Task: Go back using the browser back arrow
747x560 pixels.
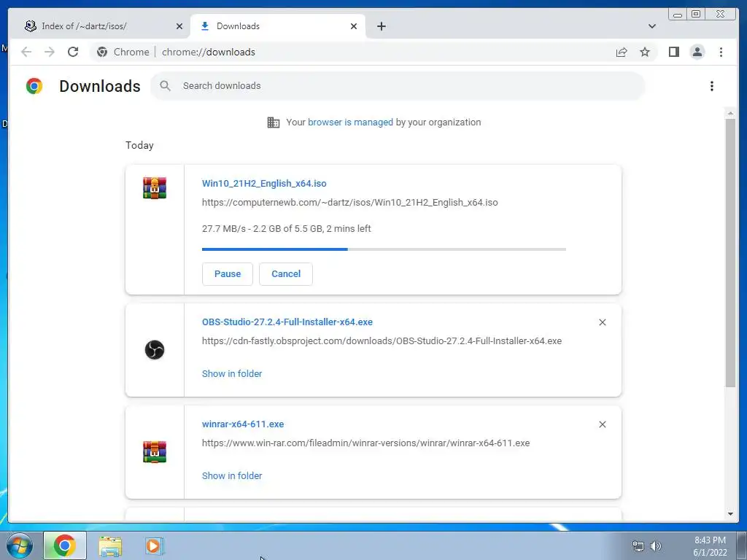Action: (x=26, y=52)
